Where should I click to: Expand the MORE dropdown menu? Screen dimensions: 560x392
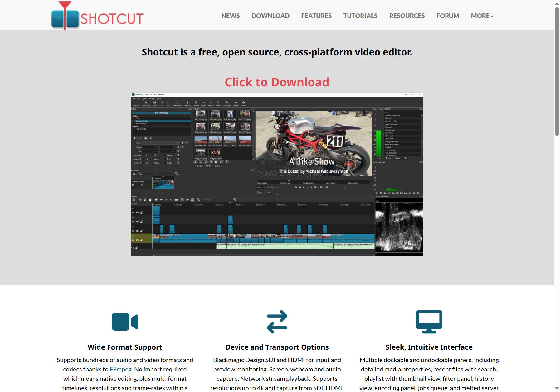pyautogui.click(x=482, y=16)
